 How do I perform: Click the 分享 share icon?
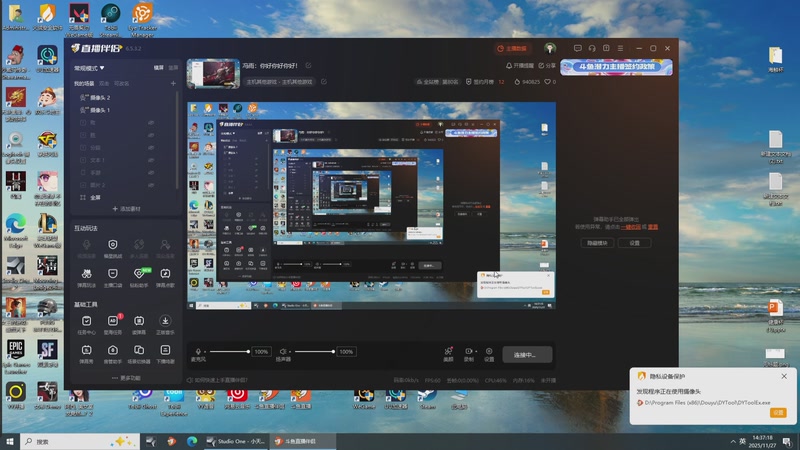point(541,66)
